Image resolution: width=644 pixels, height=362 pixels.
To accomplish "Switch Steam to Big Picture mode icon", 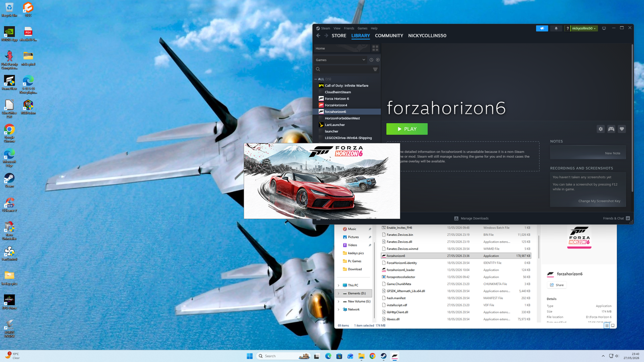I will pos(604,28).
